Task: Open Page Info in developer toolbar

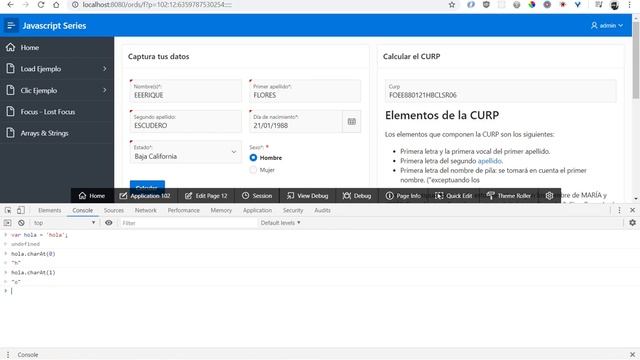Action: point(403,196)
